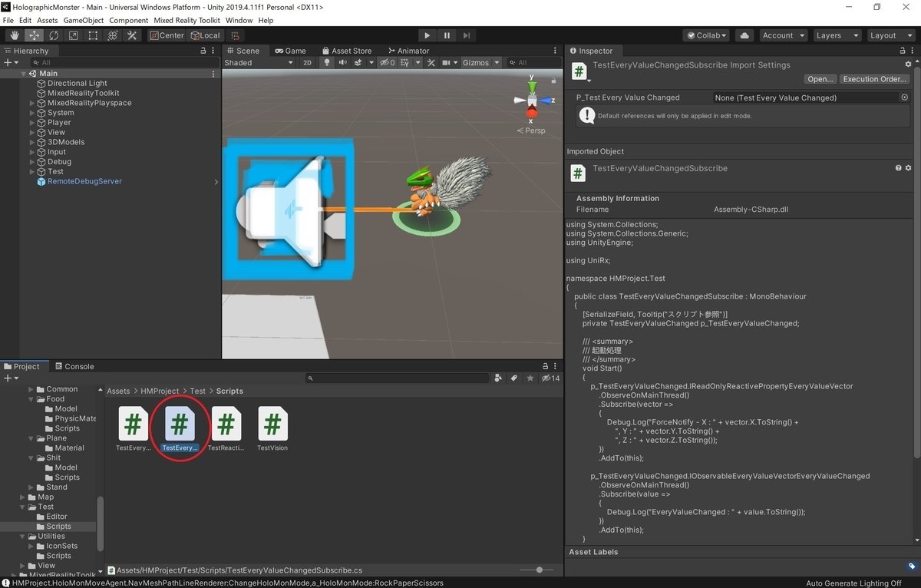
Task: Open Hierarchy create plus button
Action: (x=9, y=62)
